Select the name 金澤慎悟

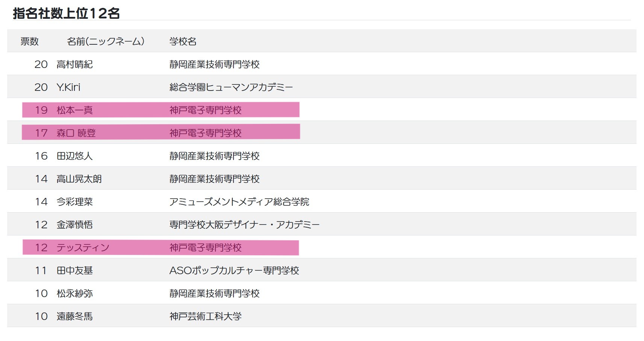pos(74,225)
